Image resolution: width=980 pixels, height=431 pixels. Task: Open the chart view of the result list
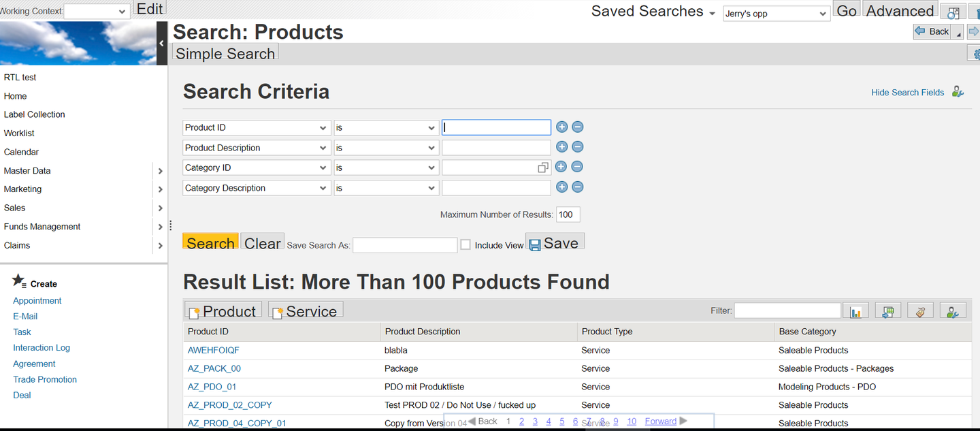coord(856,310)
